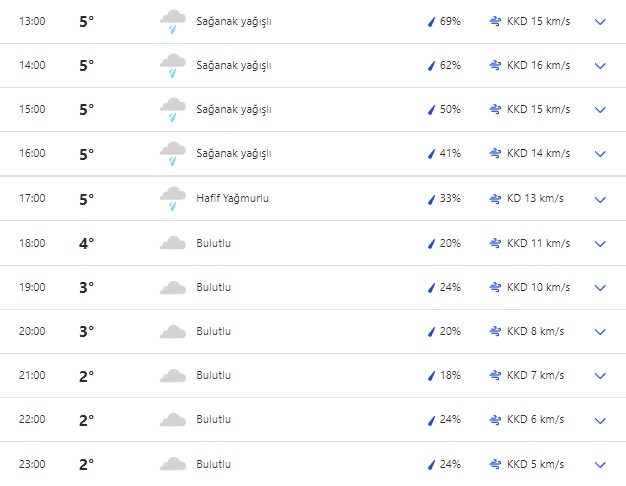The image size is (626, 486).
Task: Click the wind icon beside KKD 16 km/s
Action: (x=495, y=66)
